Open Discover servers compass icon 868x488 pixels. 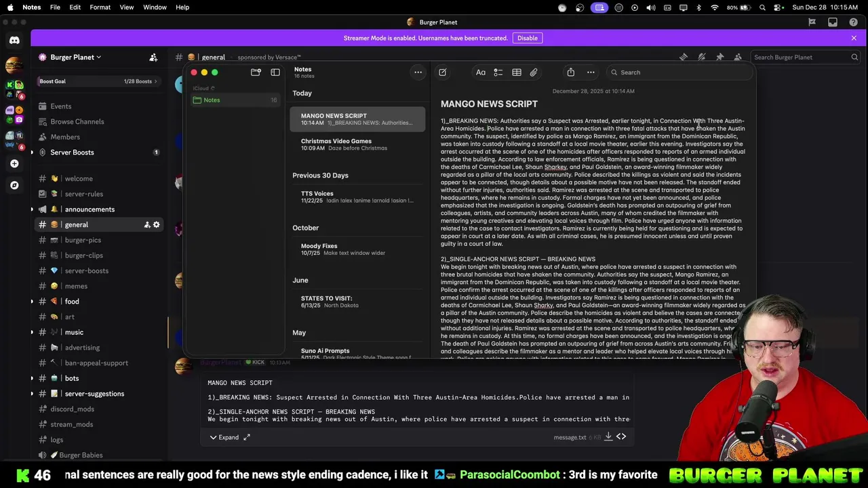[x=14, y=185]
